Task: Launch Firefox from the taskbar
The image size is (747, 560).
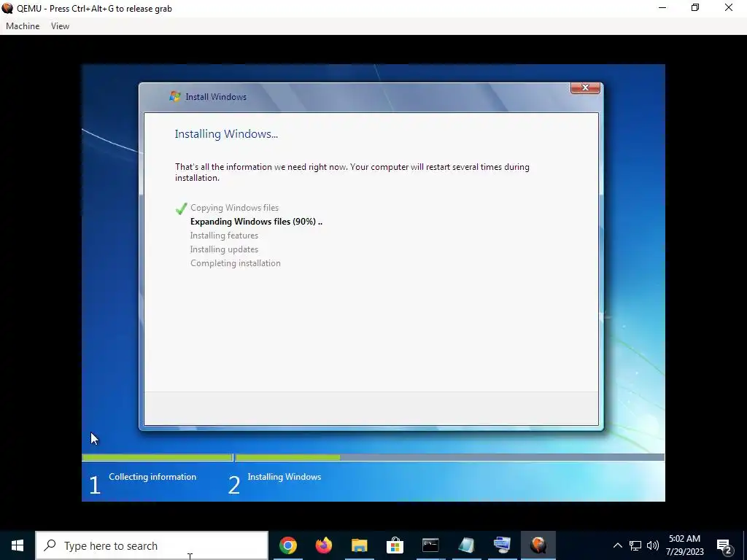Action: (x=324, y=545)
